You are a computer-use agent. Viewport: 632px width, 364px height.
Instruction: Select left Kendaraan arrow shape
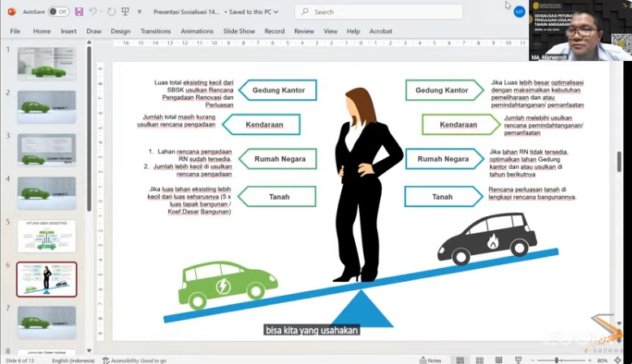tap(262, 124)
